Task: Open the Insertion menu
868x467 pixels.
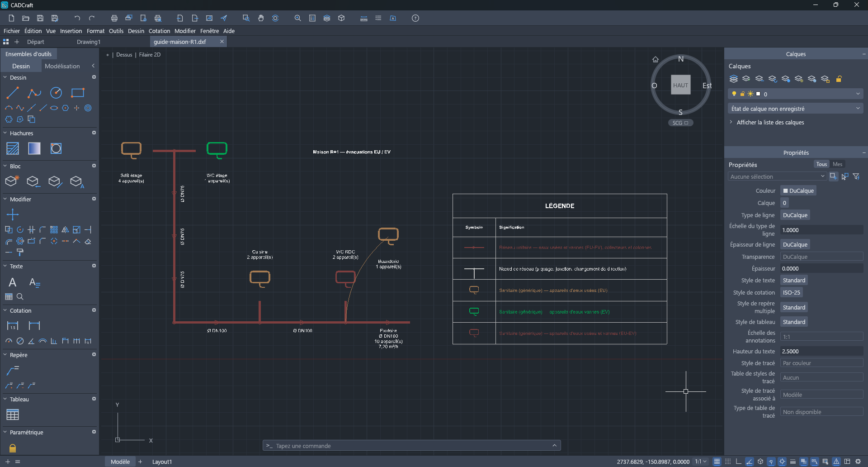Action: tap(71, 31)
